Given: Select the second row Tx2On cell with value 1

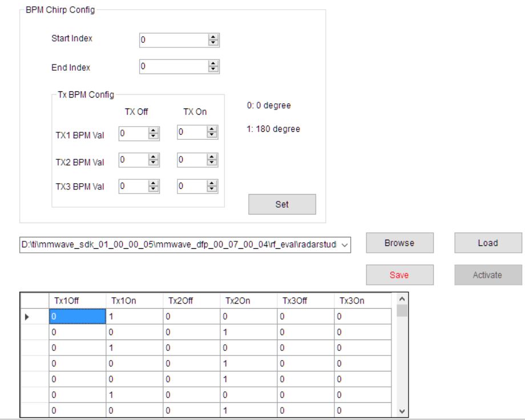Looking at the screenshot, I should pyautogui.click(x=249, y=332).
